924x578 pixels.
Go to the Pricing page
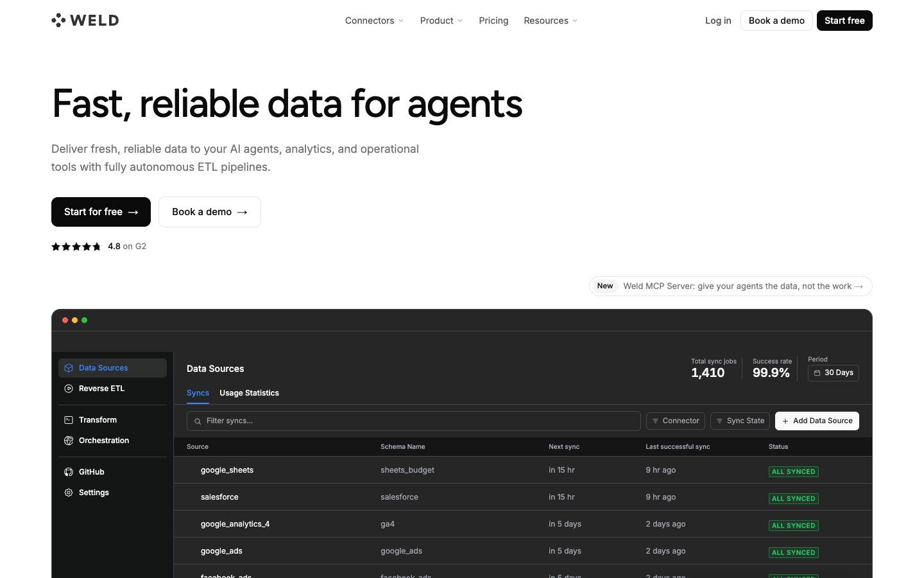(493, 21)
